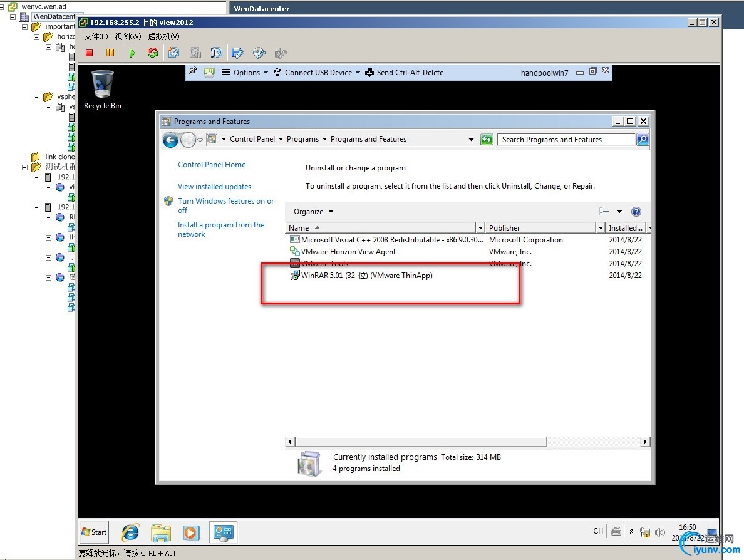
Task: Open the Name column filter dropdown
Action: click(x=480, y=228)
